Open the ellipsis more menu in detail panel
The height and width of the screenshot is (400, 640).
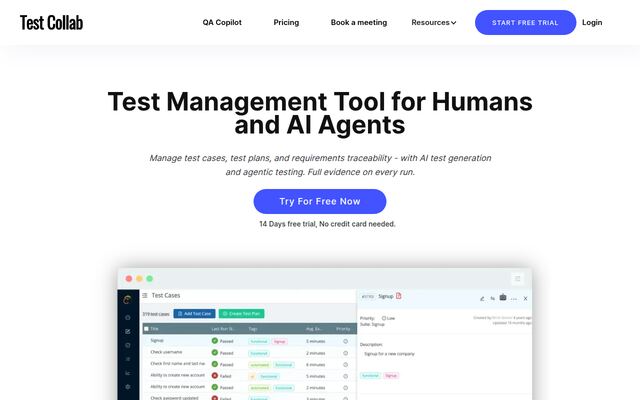point(514,299)
